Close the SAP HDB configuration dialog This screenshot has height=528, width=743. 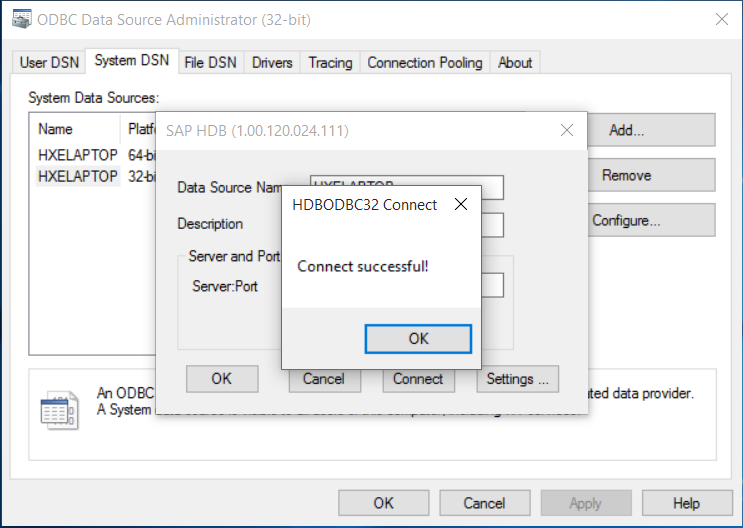567,130
